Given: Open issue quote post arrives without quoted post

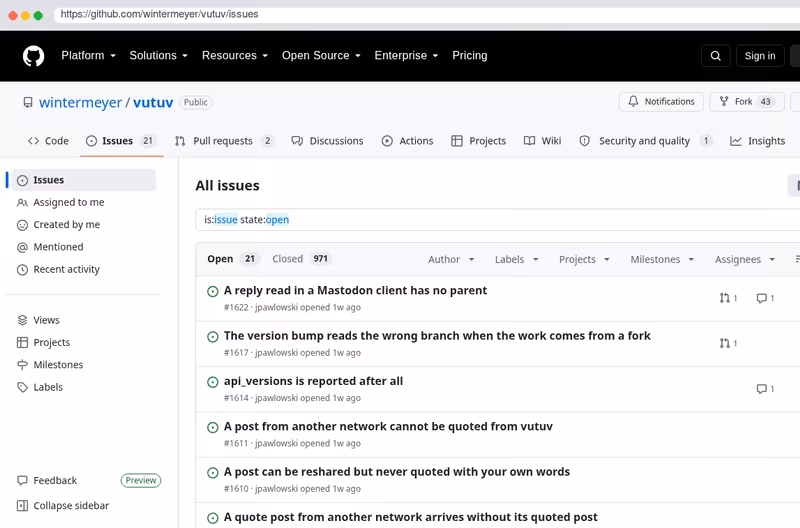Looking at the screenshot, I should [x=411, y=517].
